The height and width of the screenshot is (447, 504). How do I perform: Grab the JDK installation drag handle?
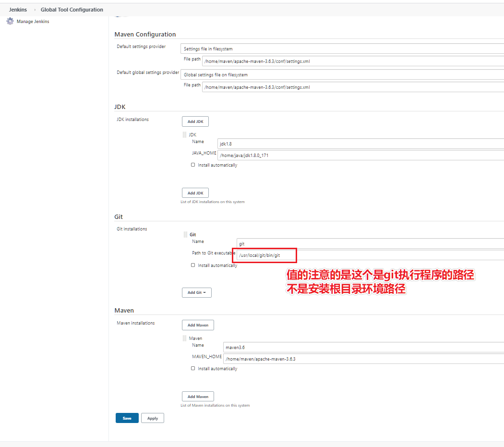(x=184, y=134)
